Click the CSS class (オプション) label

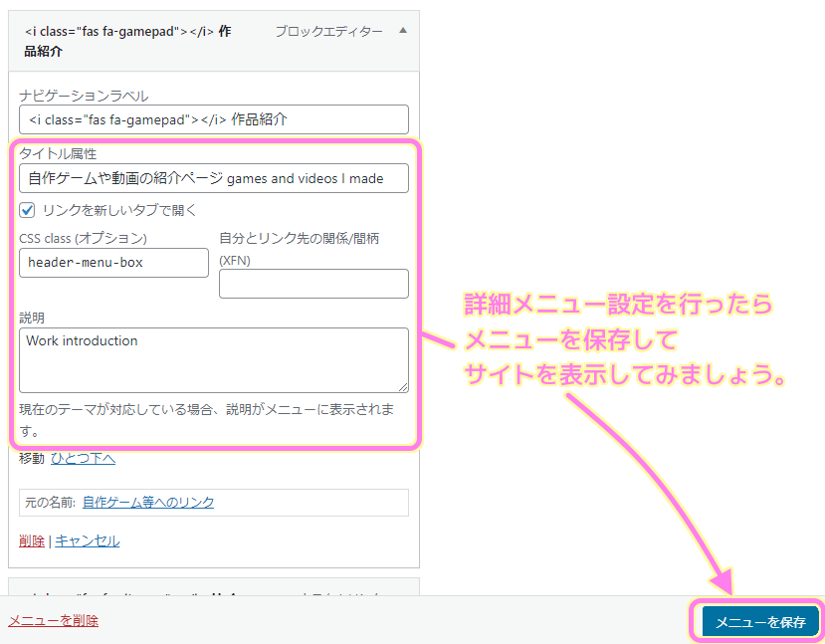84,238
